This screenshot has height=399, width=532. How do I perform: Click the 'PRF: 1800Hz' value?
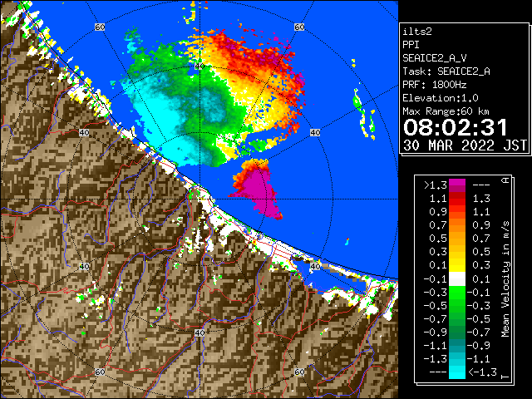coord(435,85)
